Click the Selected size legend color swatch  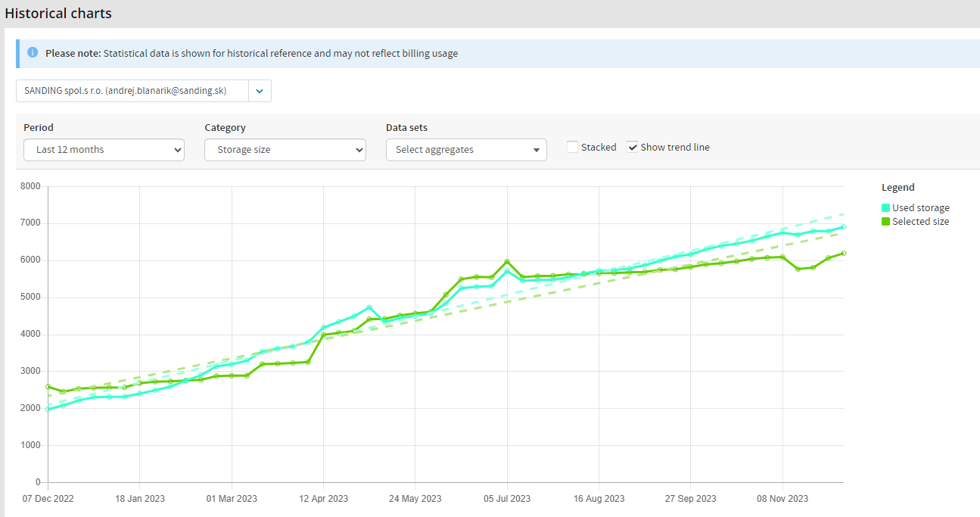[x=886, y=222]
